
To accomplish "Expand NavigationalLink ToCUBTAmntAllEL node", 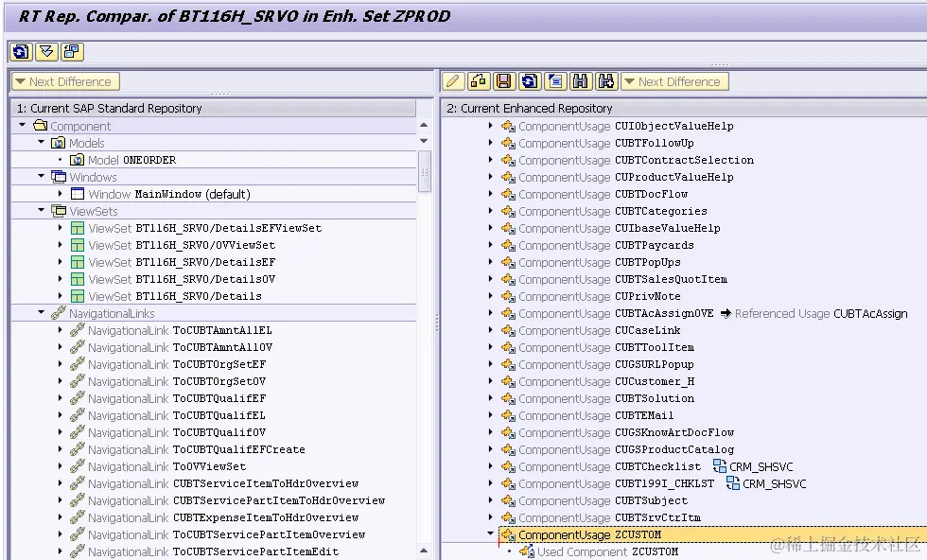I will point(61,330).
